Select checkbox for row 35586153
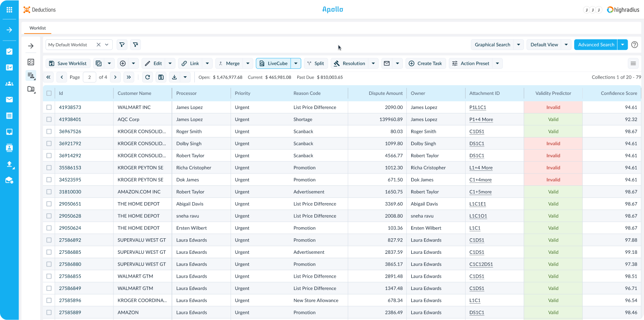Viewport: 644px width, 320px height. pyautogui.click(x=49, y=168)
